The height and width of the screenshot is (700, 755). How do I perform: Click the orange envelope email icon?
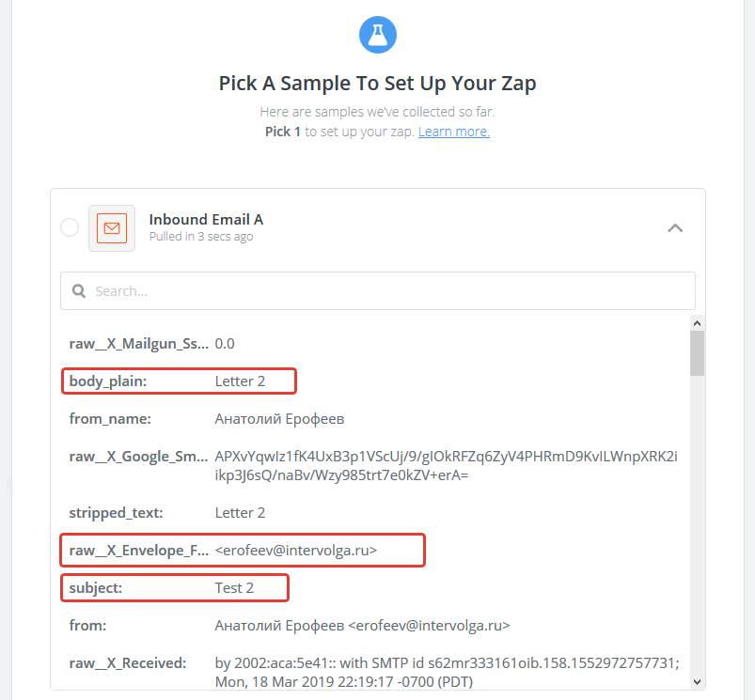[112, 228]
